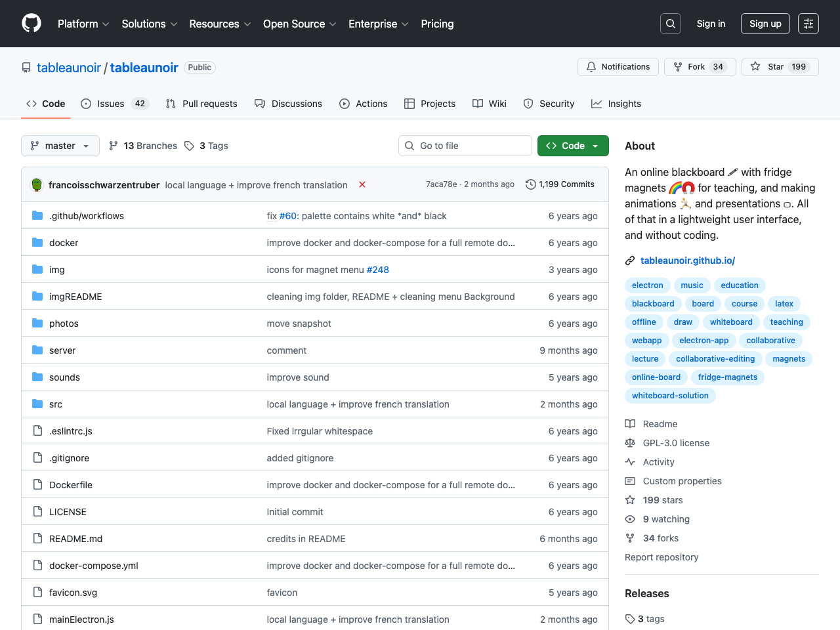Click the Sign up button
Image resolution: width=840 pixels, height=630 pixels.
point(765,24)
